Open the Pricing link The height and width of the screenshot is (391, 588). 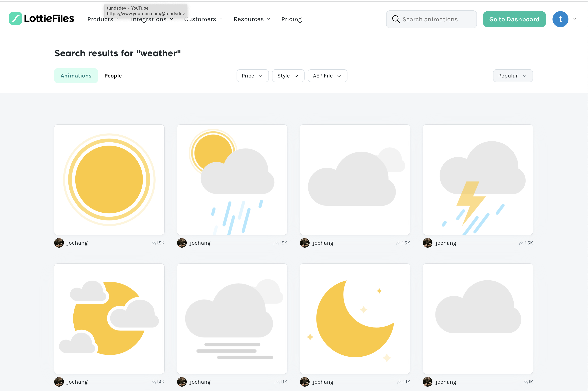(291, 19)
